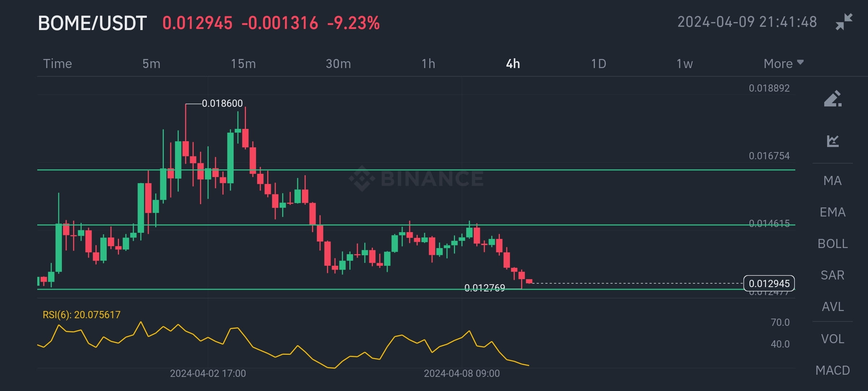Switch to the Time view
Viewport: 868px width, 391px height.
pos(58,64)
